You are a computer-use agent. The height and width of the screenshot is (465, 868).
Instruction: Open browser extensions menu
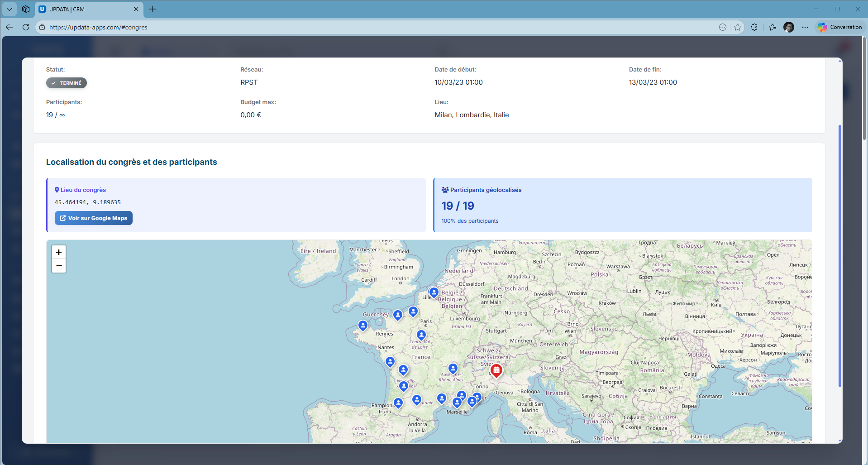pos(754,27)
